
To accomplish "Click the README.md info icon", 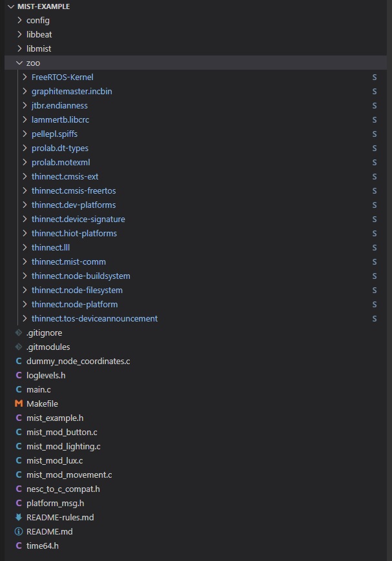I will pyautogui.click(x=19, y=531).
